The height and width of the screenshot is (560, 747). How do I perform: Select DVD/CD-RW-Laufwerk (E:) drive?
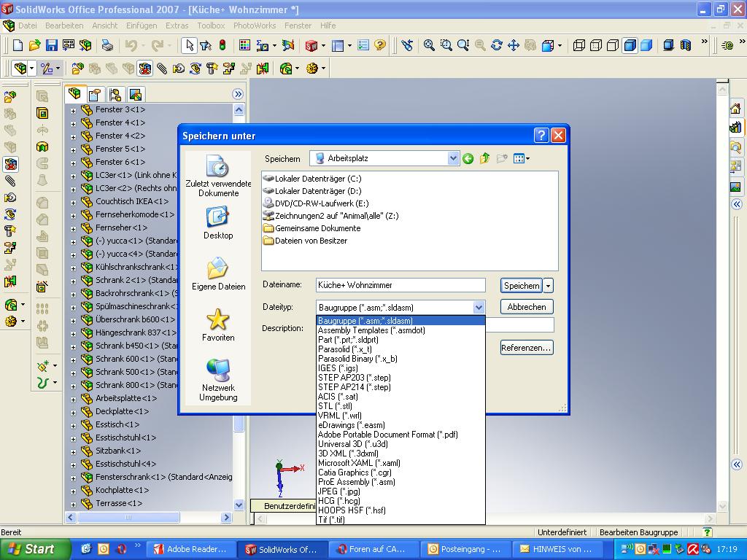coord(315,203)
